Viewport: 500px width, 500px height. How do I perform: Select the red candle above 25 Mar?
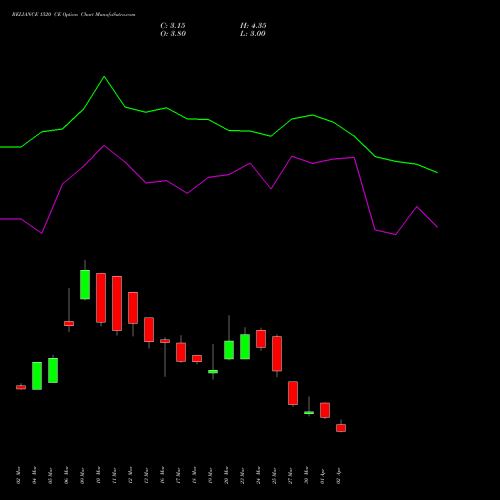pyautogui.click(x=277, y=354)
